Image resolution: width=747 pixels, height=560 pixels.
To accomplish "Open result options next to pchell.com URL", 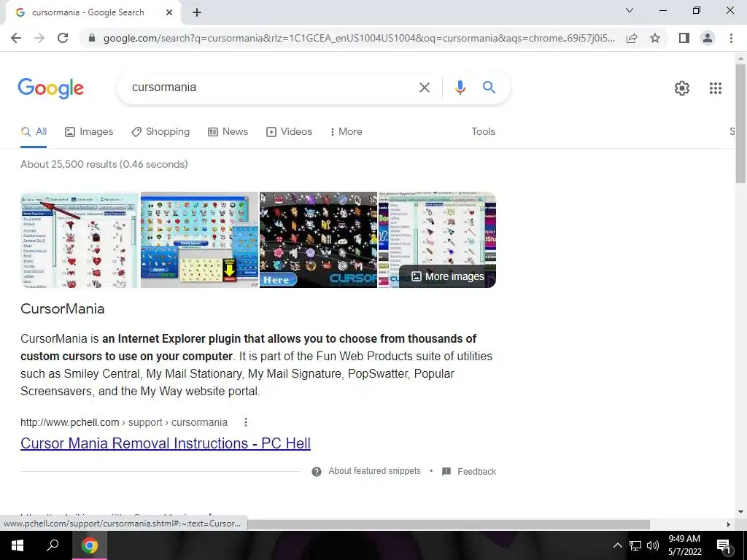I will (246, 422).
